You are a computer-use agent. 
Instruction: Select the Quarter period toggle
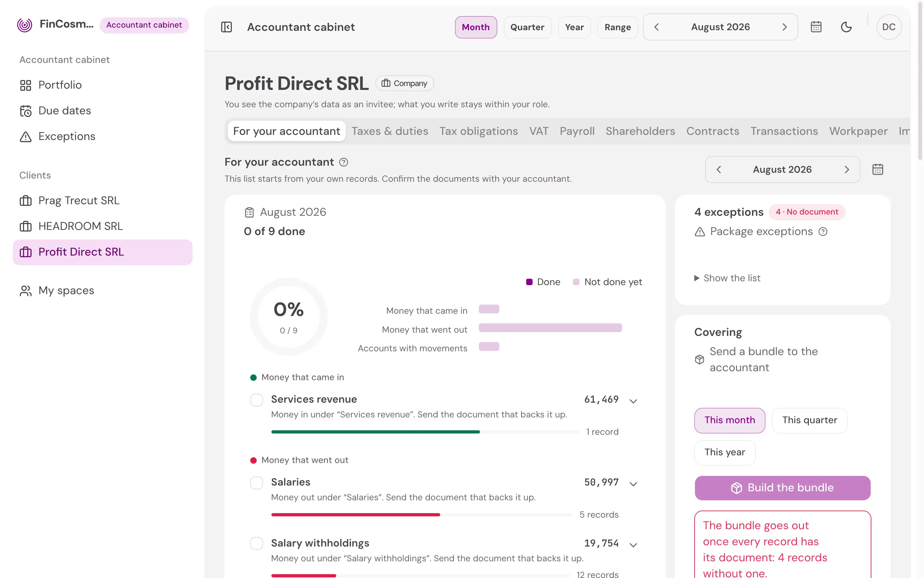527,27
